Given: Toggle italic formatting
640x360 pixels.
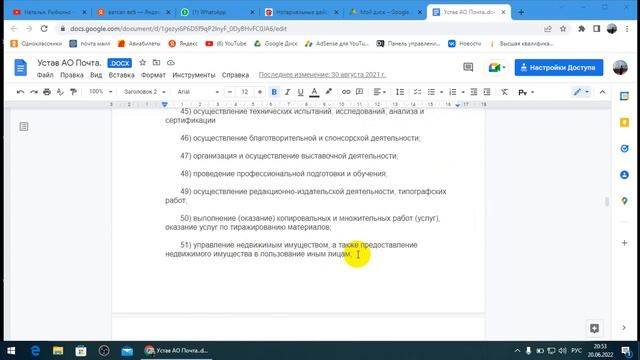Looking at the screenshot, I should 287,92.
